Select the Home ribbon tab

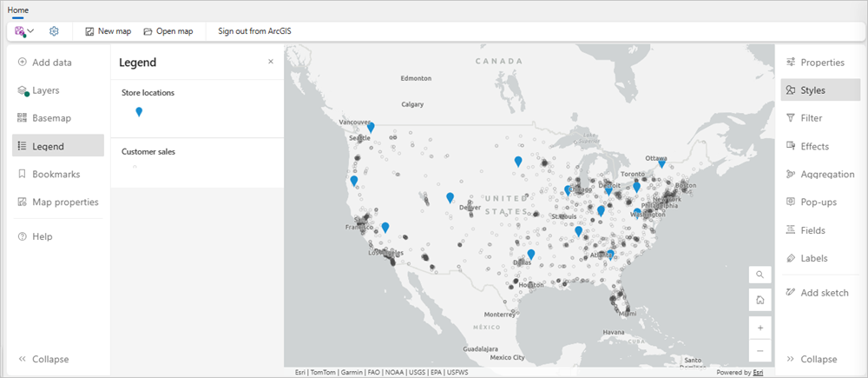18,10
